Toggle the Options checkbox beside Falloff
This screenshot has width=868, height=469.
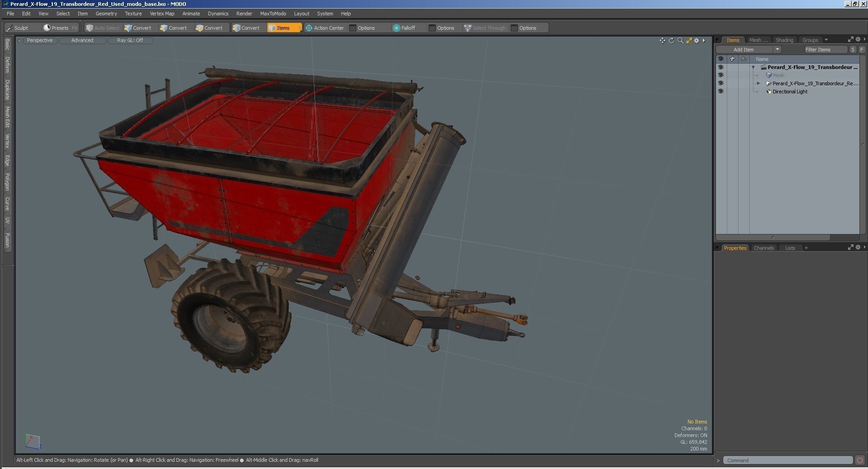coord(432,28)
